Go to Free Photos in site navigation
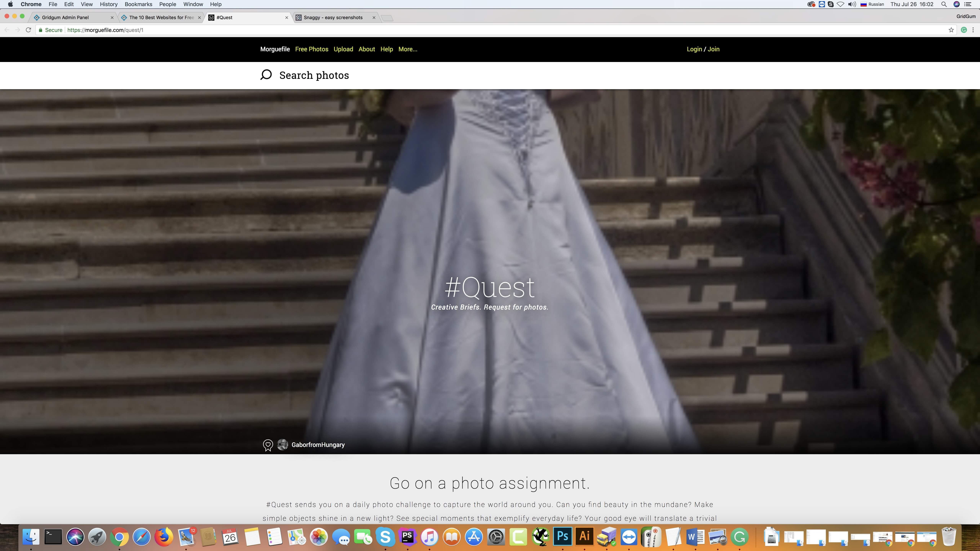 coord(312,49)
